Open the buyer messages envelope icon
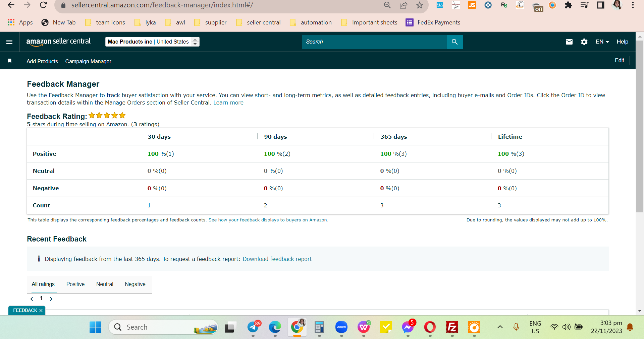644x339 pixels. [x=569, y=42]
